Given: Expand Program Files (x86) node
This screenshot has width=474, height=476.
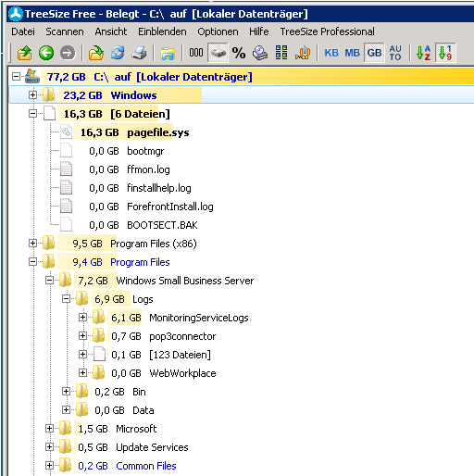Looking at the screenshot, I should [x=32, y=244].
